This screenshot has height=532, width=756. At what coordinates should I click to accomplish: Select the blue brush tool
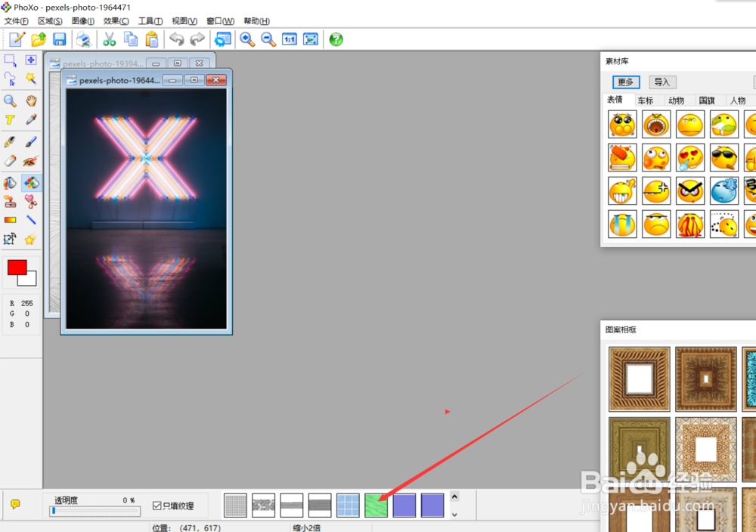pyautogui.click(x=31, y=141)
